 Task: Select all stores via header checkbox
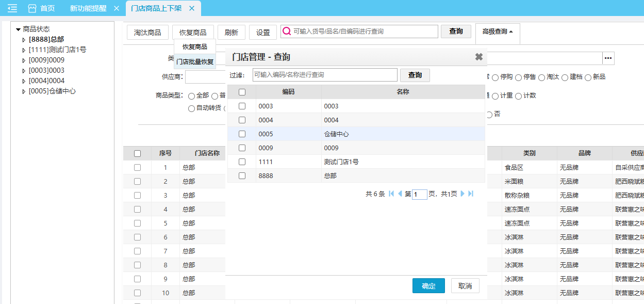(242, 92)
